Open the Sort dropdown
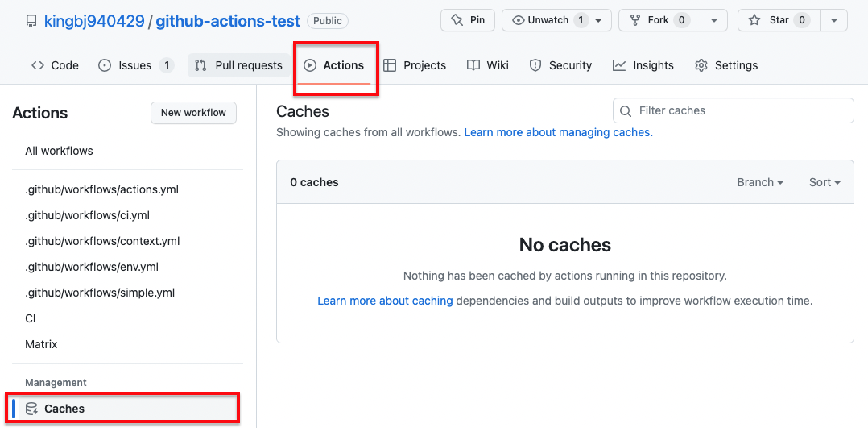Viewport: 868px width, 428px height. pos(825,182)
